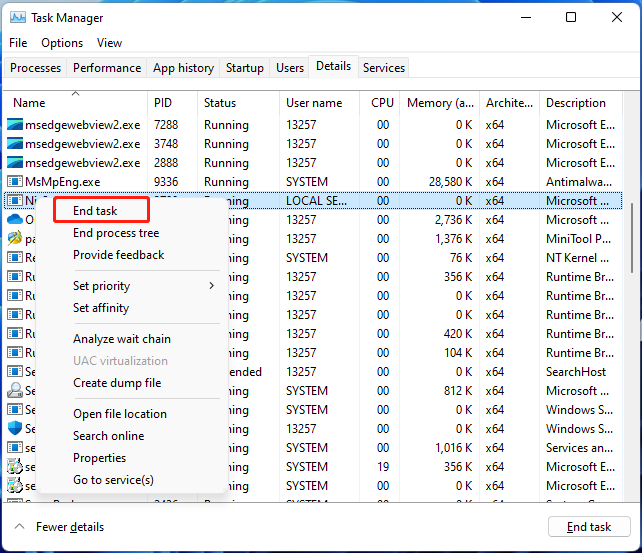The width and height of the screenshot is (642, 553).
Task: Open the View menu
Action: [109, 43]
